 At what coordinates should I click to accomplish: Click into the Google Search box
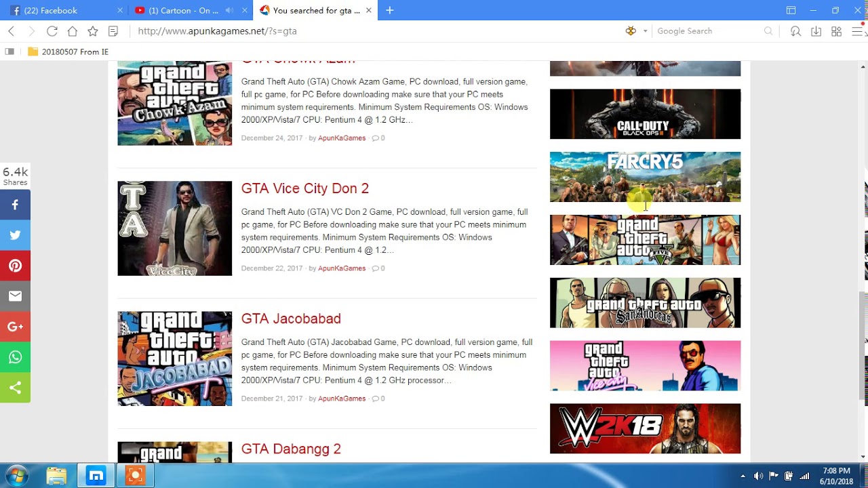tap(709, 31)
